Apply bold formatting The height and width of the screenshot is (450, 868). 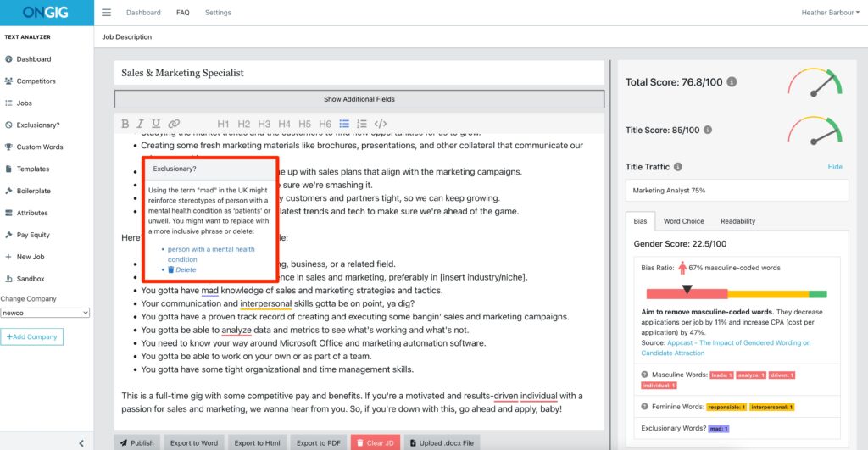click(125, 124)
